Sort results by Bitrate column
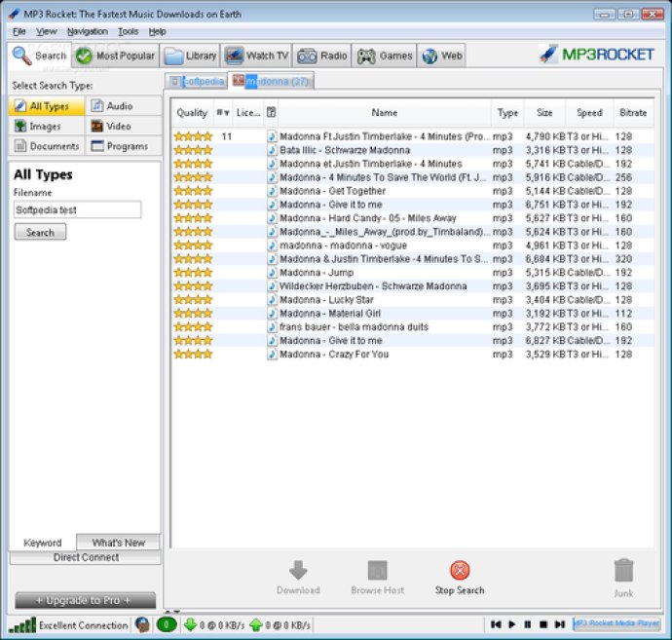 click(x=633, y=113)
